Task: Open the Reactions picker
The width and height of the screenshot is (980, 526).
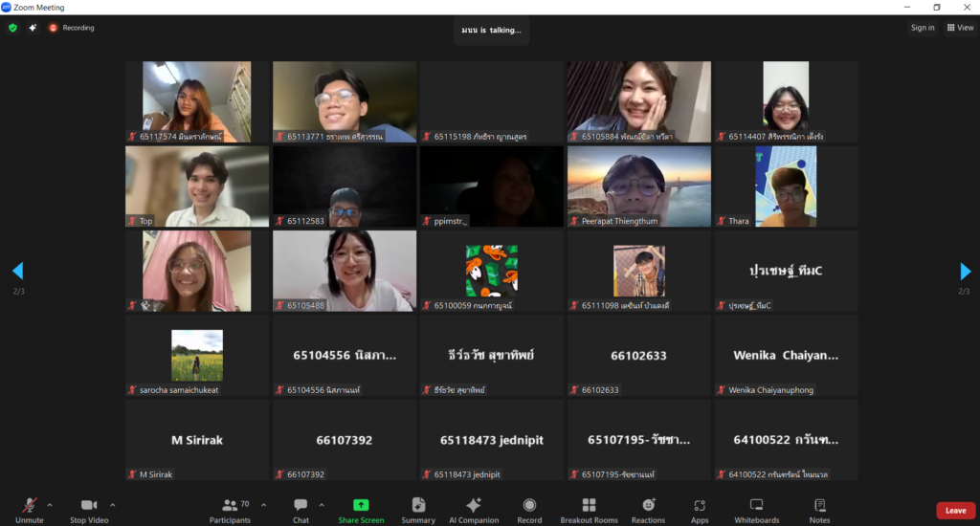Action: [x=648, y=510]
